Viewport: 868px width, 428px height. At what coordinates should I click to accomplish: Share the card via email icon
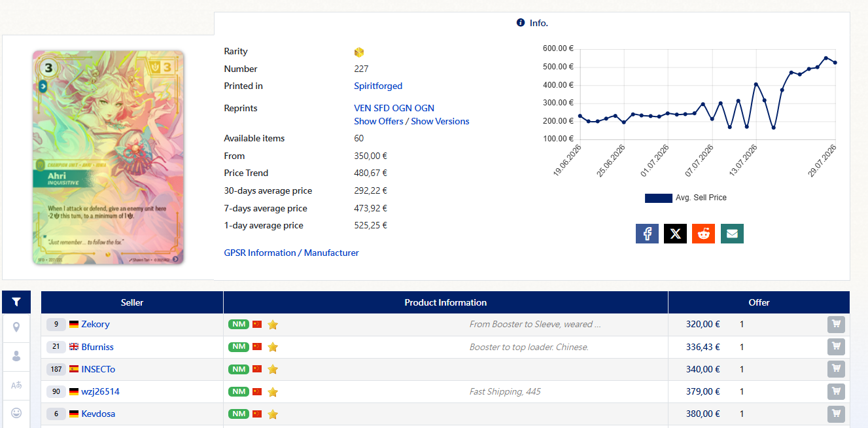coord(732,234)
